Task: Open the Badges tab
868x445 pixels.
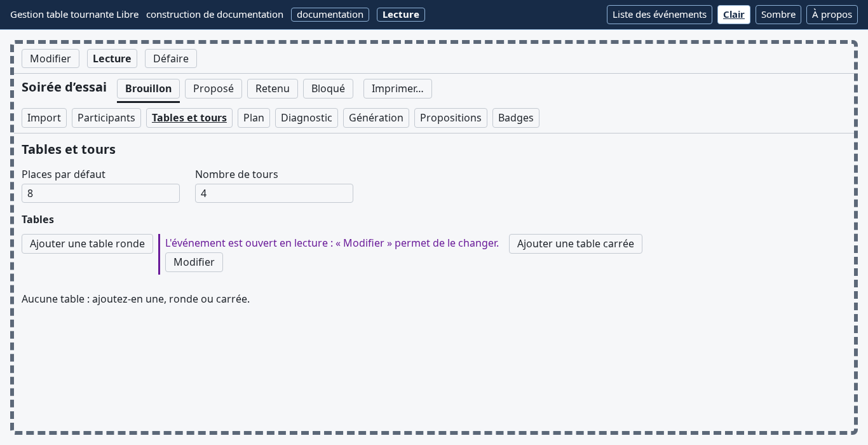Action: (515, 118)
